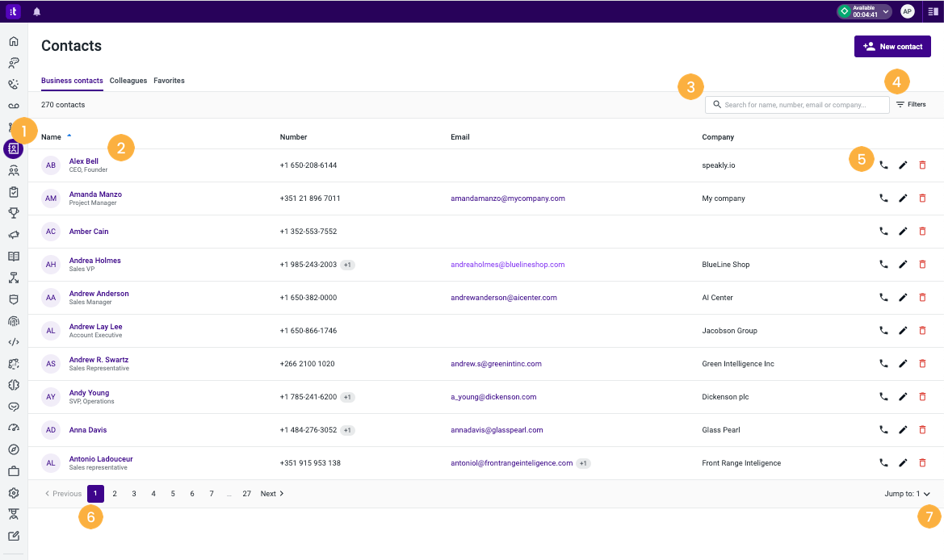This screenshot has width=944, height=560.
Task: Click Next to go to following page
Action: 271,494
